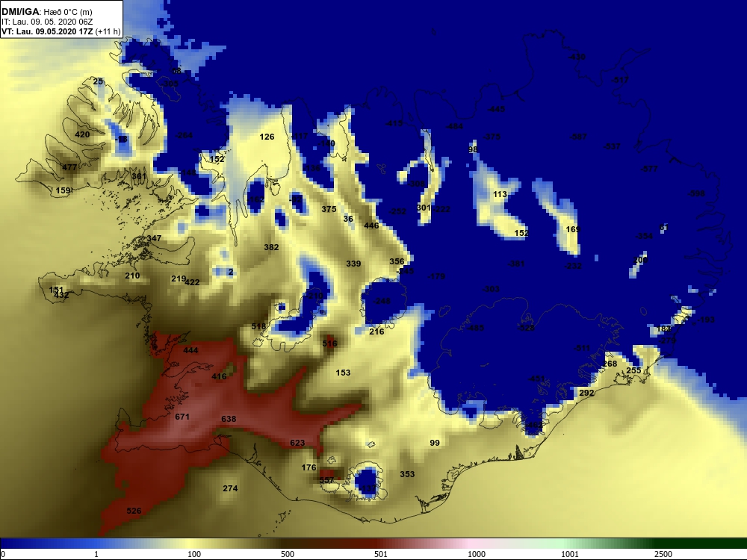Pick the 444 value label
Screen dimensions: 747x560
(x=190, y=350)
